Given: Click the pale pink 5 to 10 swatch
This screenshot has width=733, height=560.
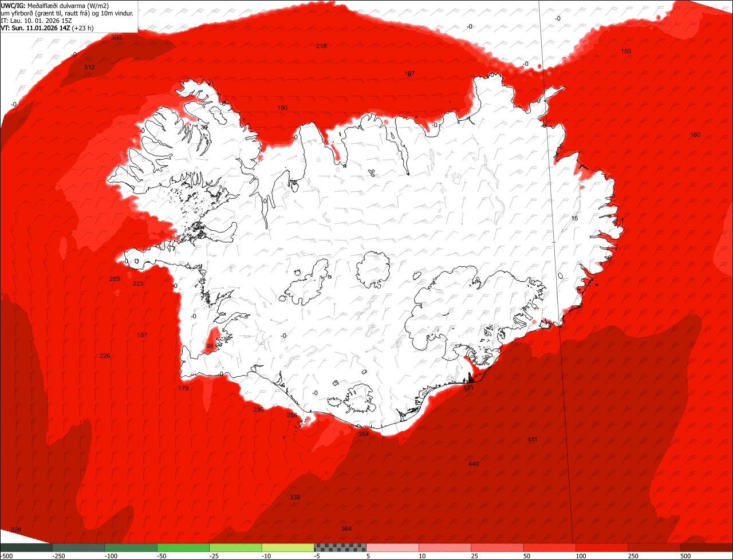Looking at the screenshot, I should point(393,547).
